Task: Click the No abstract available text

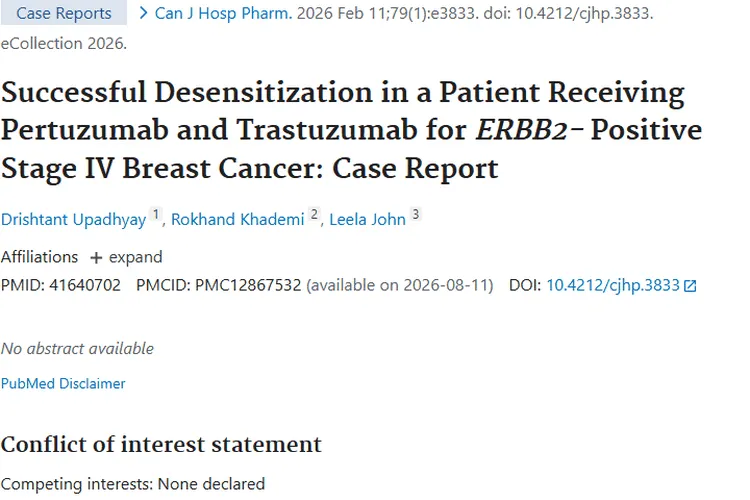Action: (x=77, y=349)
